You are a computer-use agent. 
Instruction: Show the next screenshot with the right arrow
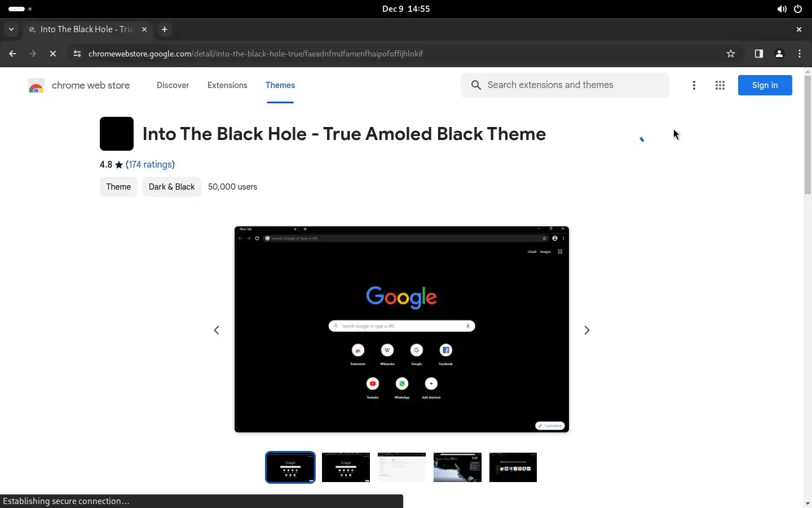tap(587, 330)
